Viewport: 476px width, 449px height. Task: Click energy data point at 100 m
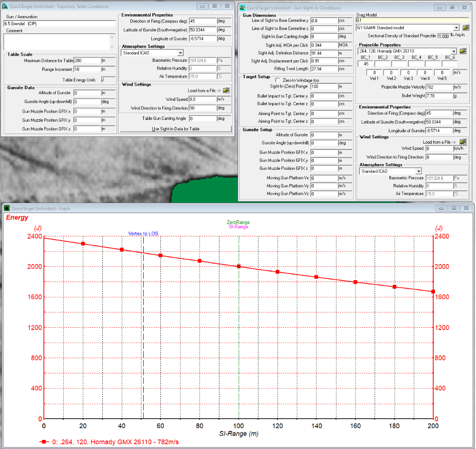tap(238, 266)
